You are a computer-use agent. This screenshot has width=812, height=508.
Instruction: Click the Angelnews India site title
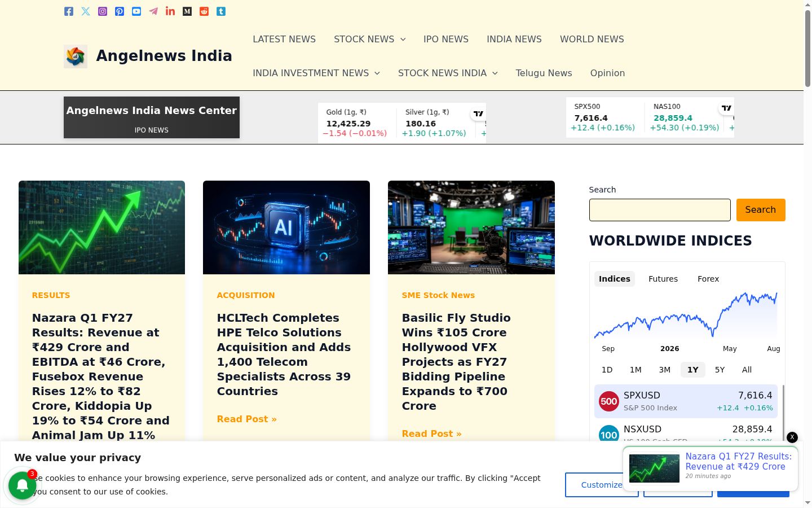tap(164, 56)
